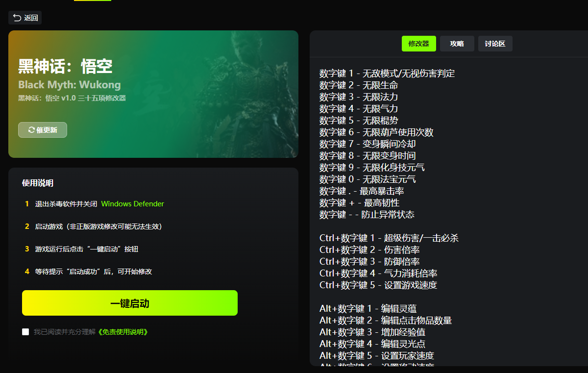Open the 攻略 tab
Image resolution: width=588 pixels, height=373 pixels.
pos(457,44)
